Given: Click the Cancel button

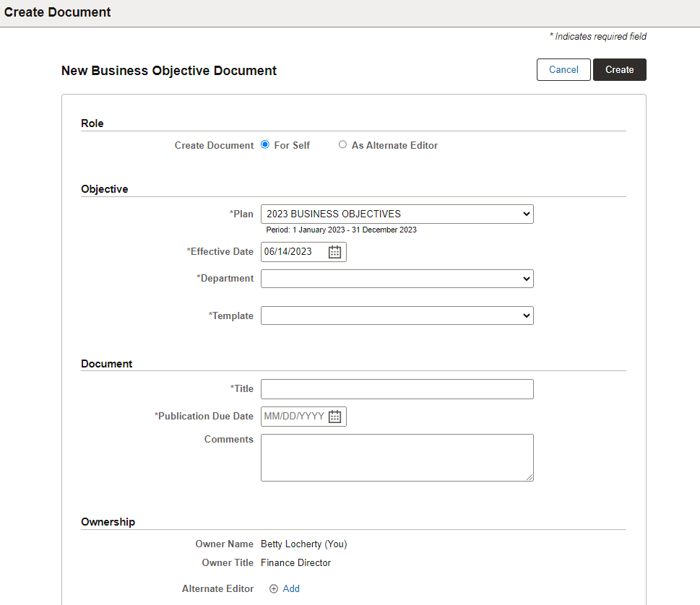Looking at the screenshot, I should 563,69.
